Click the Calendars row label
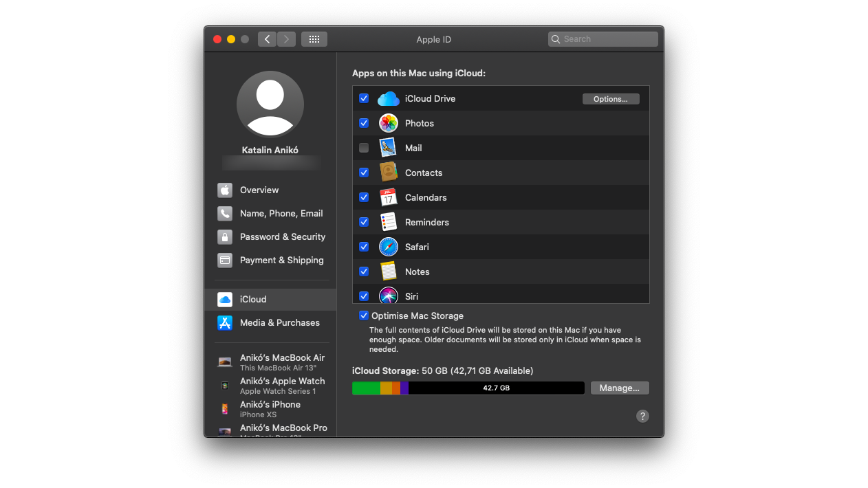The image size is (868, 488). click(x=426, y=198)
